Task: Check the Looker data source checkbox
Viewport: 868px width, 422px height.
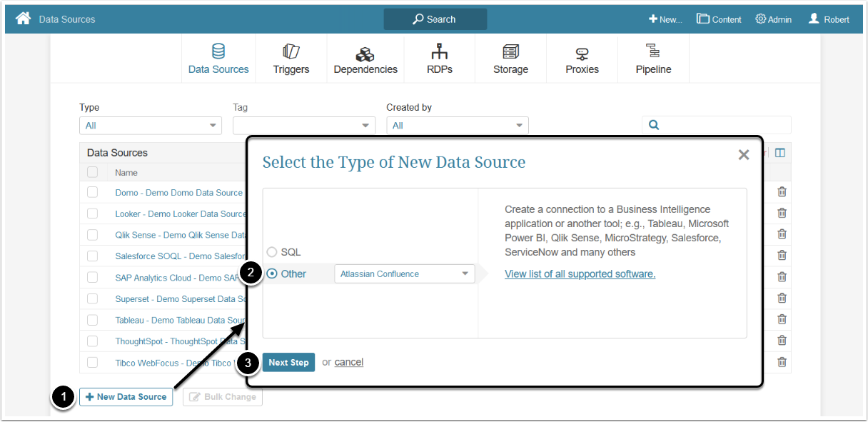Action: click(x=92, y=213)
